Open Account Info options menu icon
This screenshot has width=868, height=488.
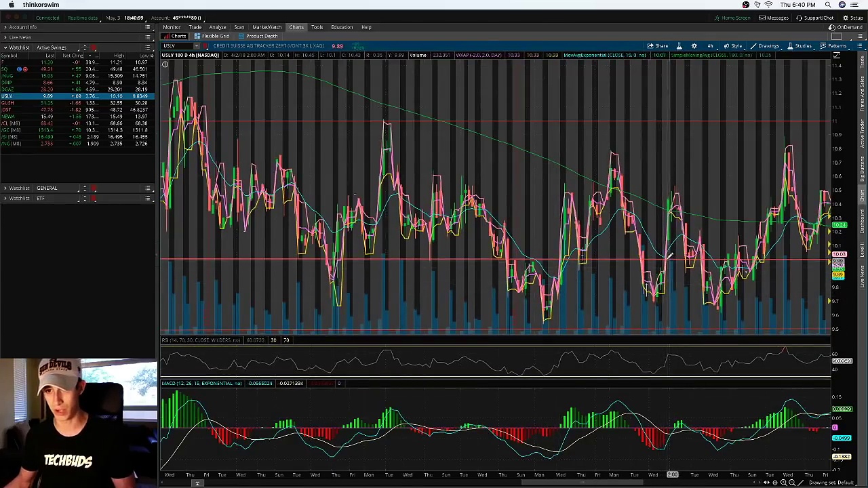click(x=148, y=27)
